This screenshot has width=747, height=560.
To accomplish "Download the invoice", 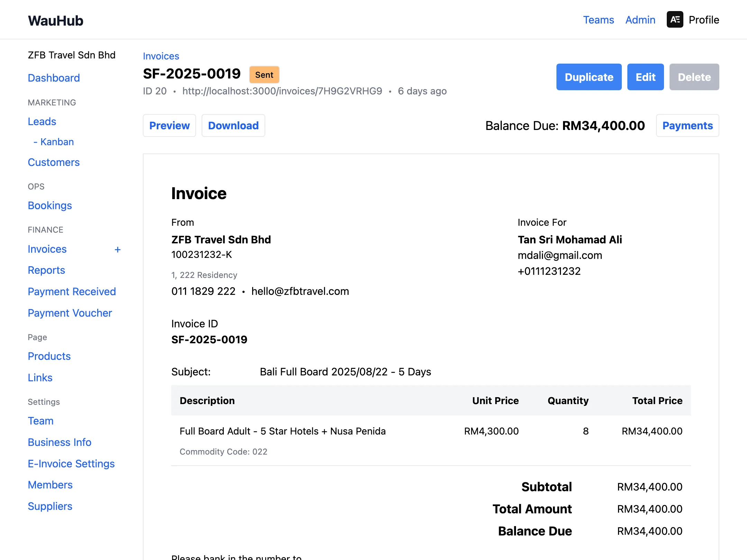I will [233, 125].
